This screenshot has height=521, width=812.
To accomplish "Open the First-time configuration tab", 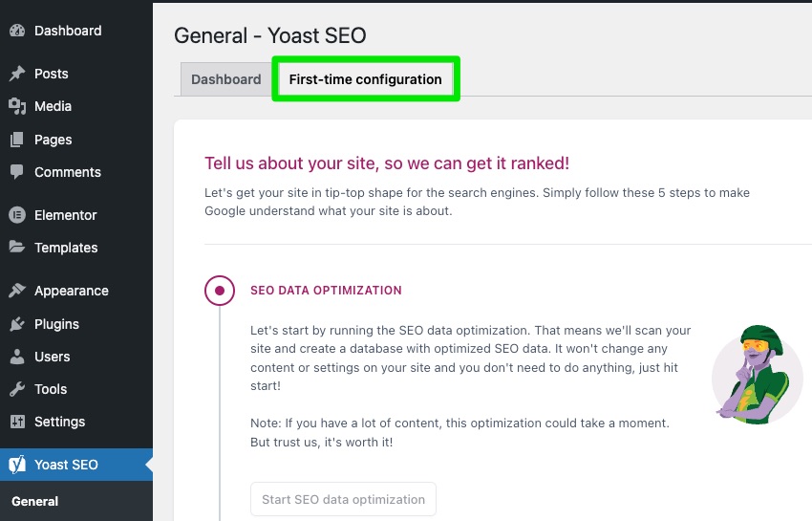I will [366, 79].
